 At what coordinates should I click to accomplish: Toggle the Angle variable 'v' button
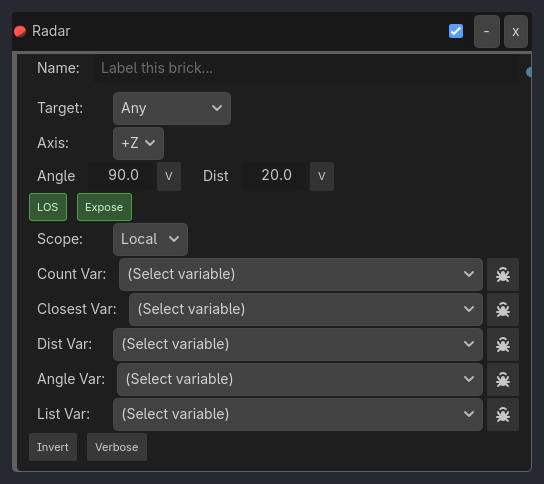pyautogui.click(x=169, y=176)
